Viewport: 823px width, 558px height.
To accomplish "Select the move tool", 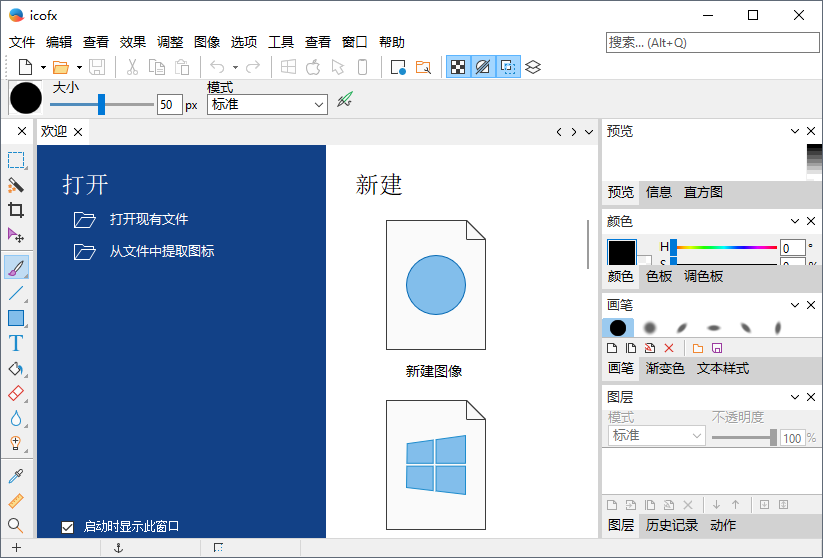I will tap(16, 236).
